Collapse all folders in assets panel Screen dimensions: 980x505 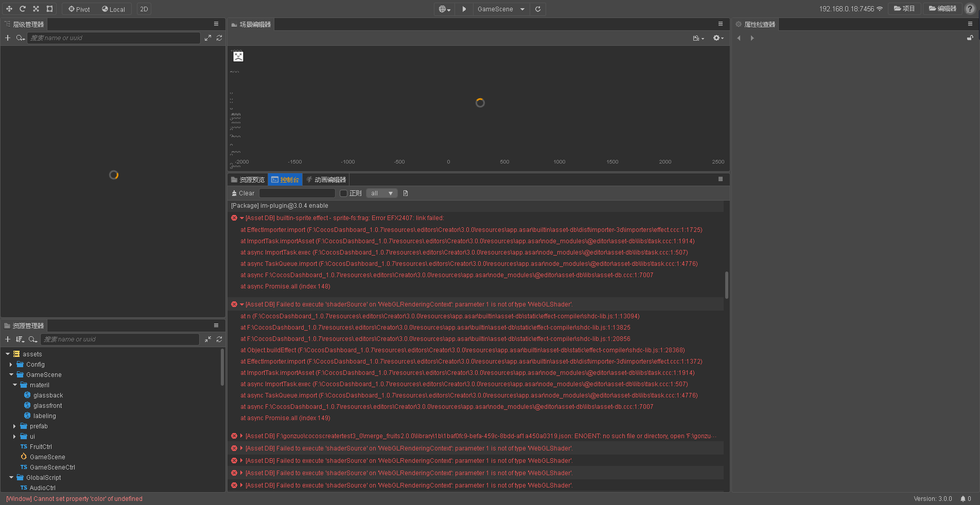tap(208, 339)
